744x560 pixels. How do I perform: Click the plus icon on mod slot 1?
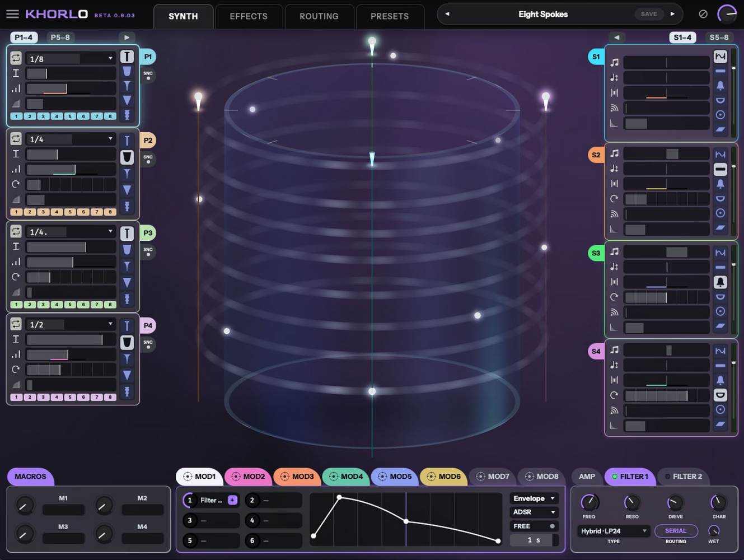coord(232,500)
